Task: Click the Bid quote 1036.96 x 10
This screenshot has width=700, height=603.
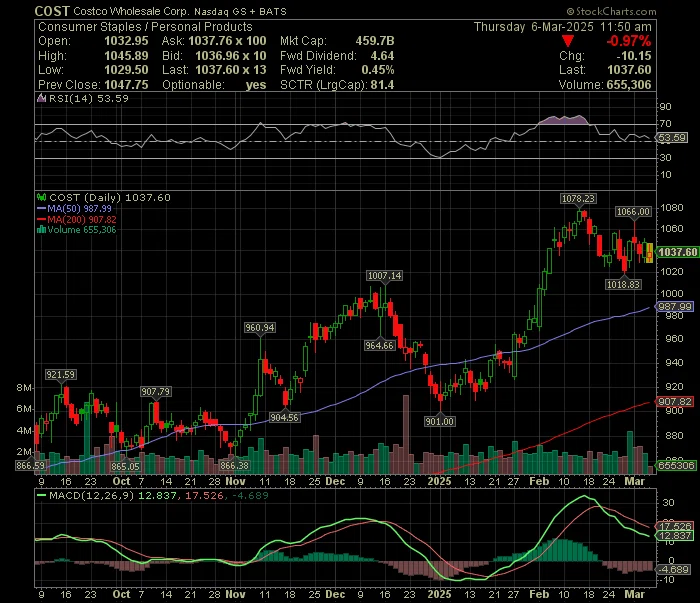Action: (x=231, y=56)
